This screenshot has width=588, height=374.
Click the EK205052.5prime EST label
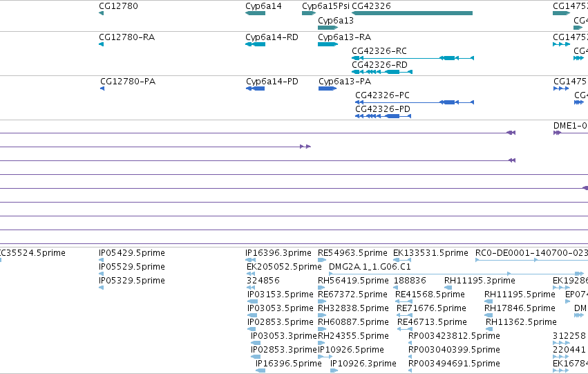tap(284, 267)
